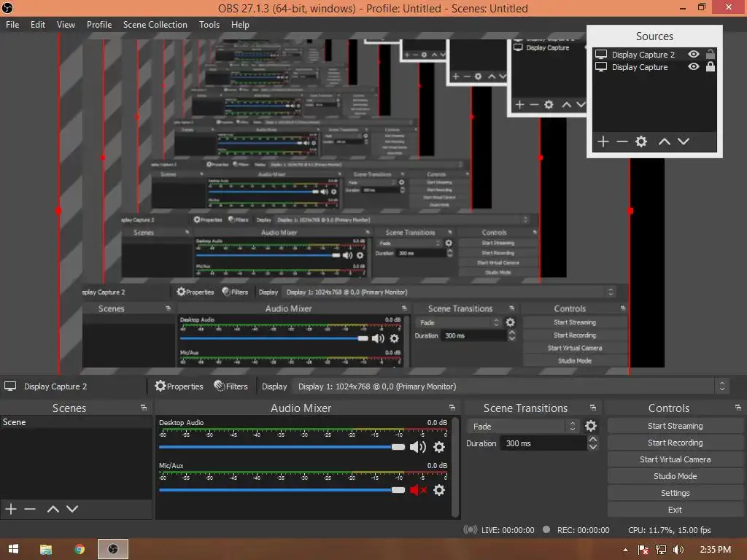Open the Tools menu
This screenshot has width=747, height=560.
(x=209, y=25)
